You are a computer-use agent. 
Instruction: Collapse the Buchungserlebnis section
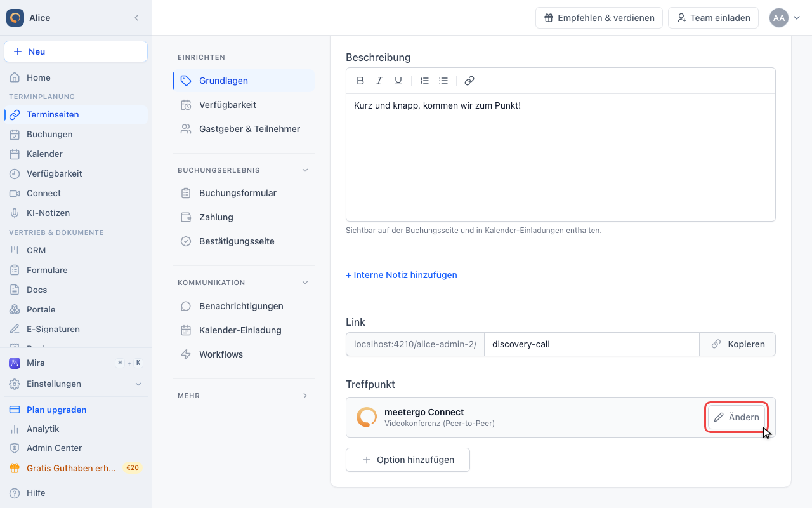(305, 170)
